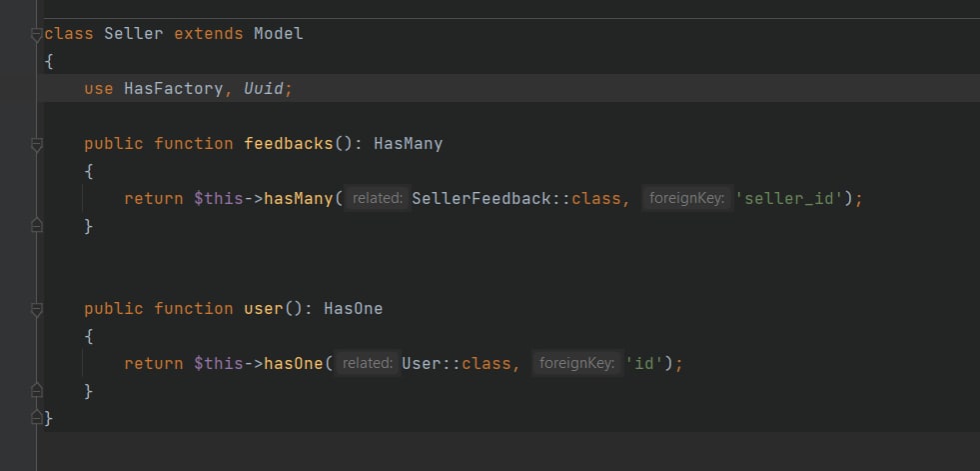Collapse the feedbacks function fold marker

37,145
